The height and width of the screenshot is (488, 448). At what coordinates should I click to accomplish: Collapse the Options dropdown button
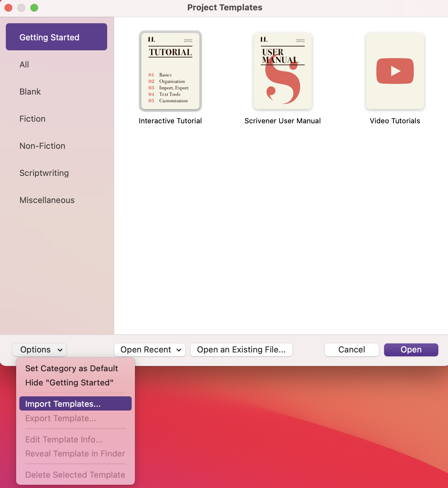pyautogui.click(x=39, y=350)
